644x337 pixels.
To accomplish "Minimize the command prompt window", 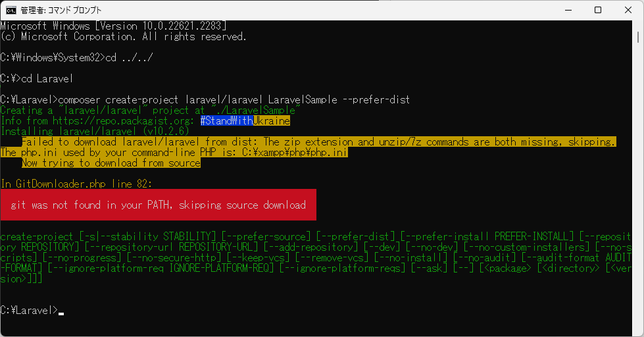I will tap(568, 11).
